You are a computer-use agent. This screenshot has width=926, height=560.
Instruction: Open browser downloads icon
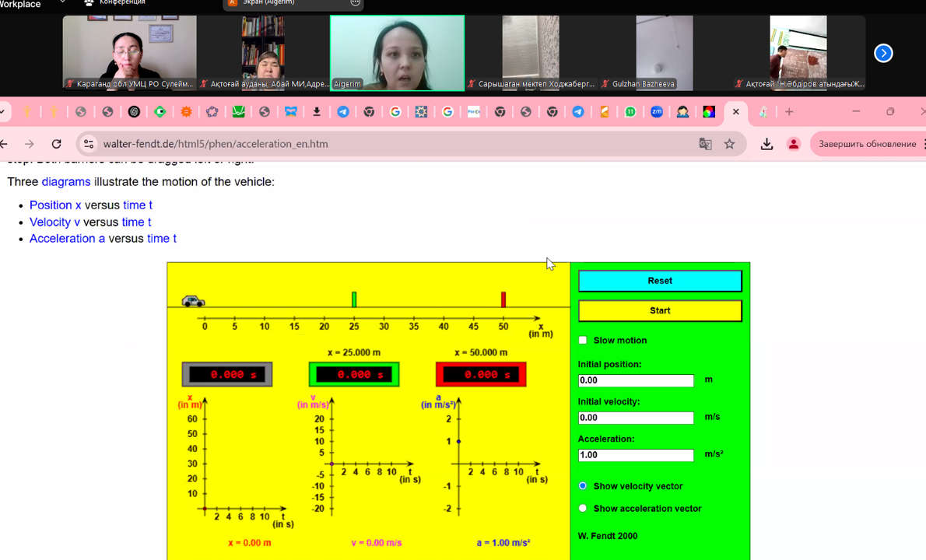pos(766,144)
